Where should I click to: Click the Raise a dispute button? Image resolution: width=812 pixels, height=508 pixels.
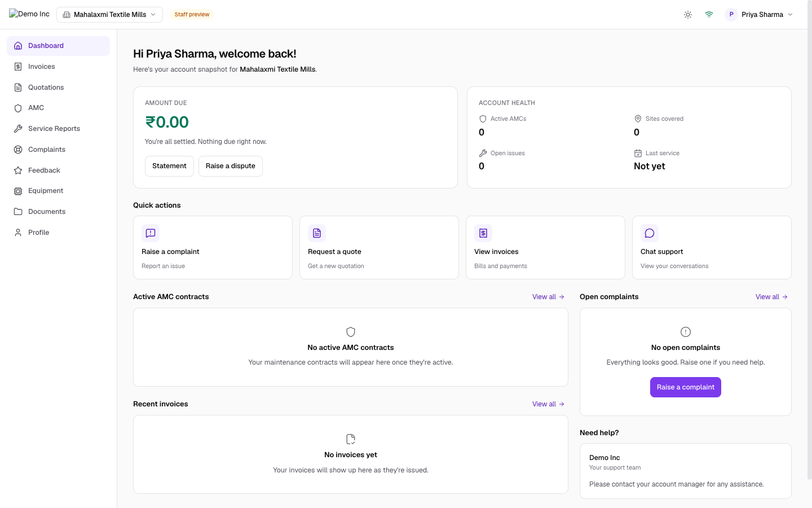231,166
